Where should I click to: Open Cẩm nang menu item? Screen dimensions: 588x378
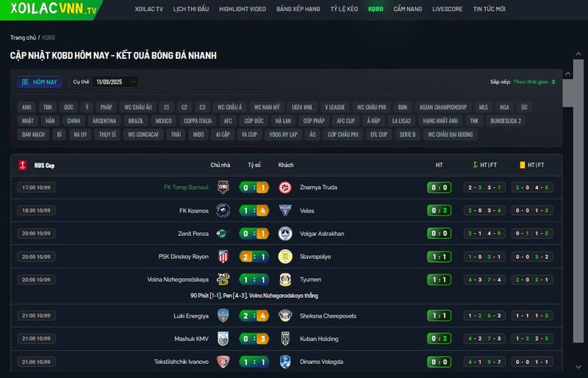point(408,9)
